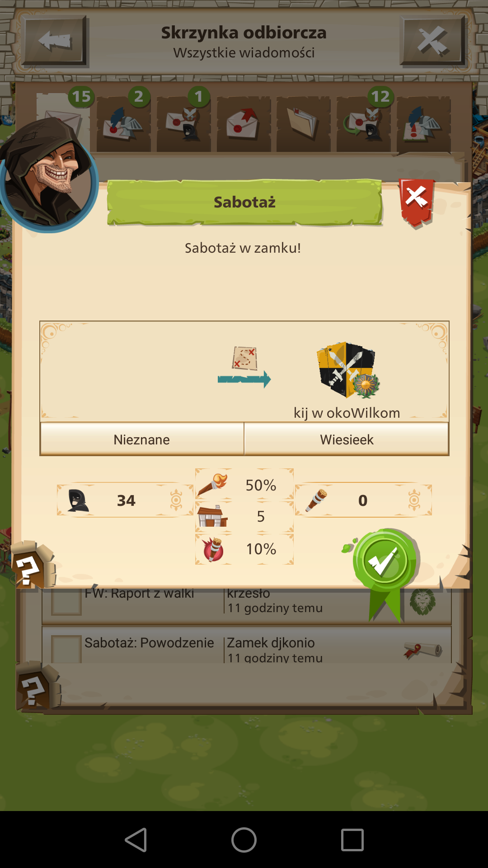The width and height of the screenshot is (488, 868).
Task: Confirm the sabotage report with green checkmark
Action: [x=384, y=563]
